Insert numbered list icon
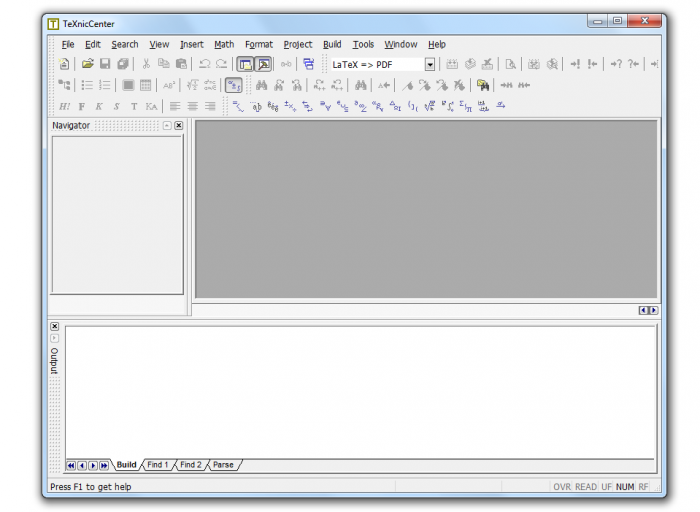The image size is (700, 512). click(x=104, y=85)
